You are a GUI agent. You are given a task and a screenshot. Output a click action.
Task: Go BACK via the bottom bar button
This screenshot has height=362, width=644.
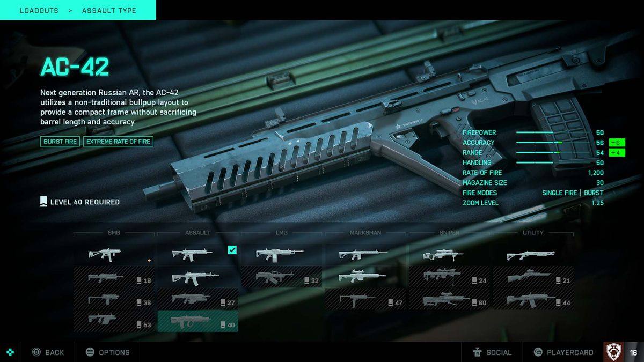[x=48, y=352]
